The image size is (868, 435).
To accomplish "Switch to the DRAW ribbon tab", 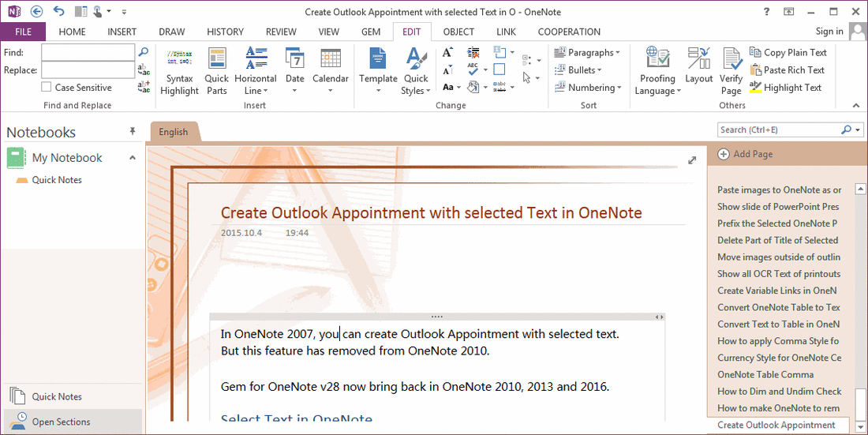I will point(171,32).
